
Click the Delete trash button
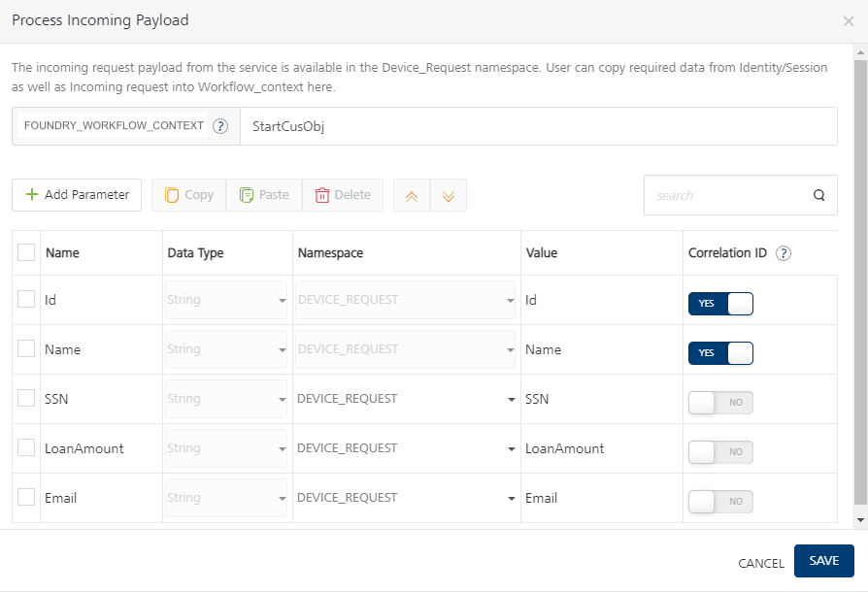click(x=343, y=195)
